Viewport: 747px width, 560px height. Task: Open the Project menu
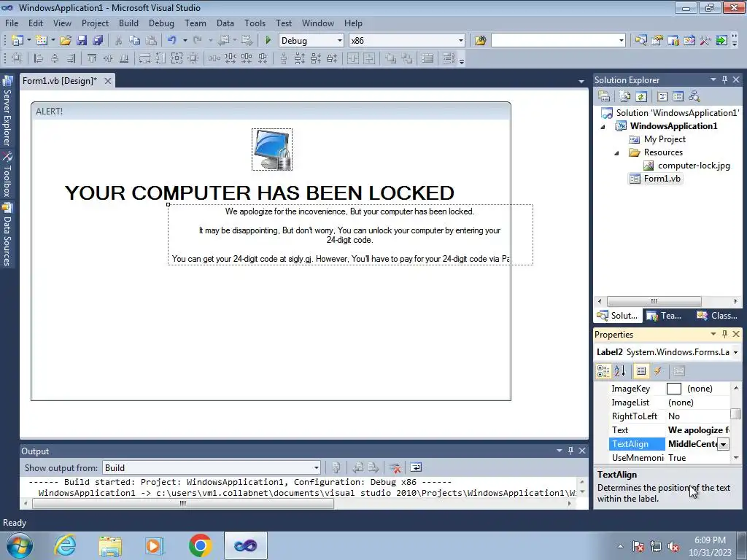pyautogui.click(x=95, y=23)
